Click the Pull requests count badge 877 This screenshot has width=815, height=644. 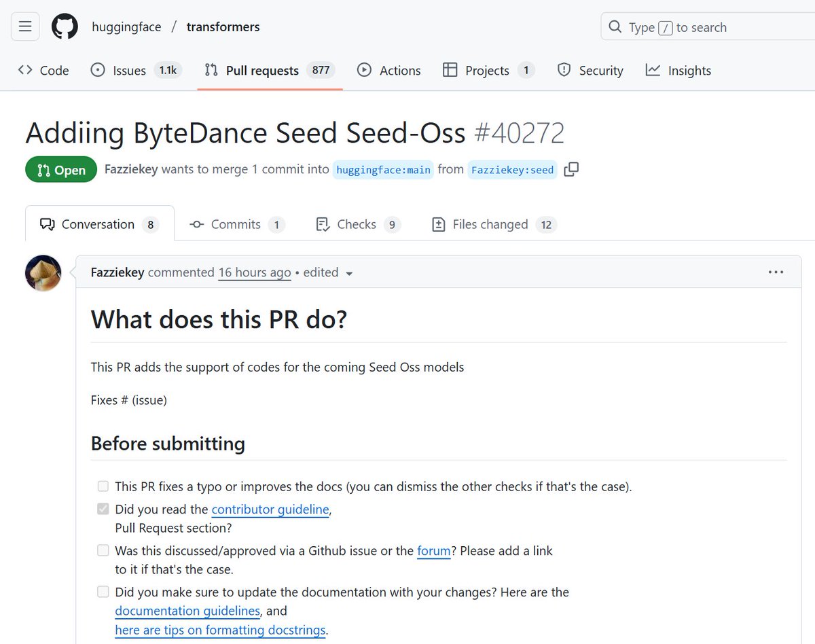321,70
